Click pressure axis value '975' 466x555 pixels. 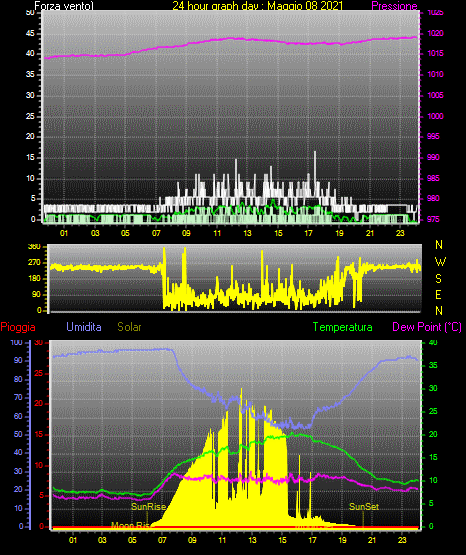point(433,219)
